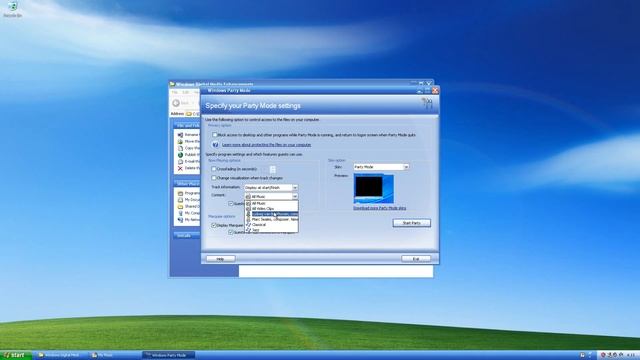Click the Classical genre checkmark icon

[248, 224]
